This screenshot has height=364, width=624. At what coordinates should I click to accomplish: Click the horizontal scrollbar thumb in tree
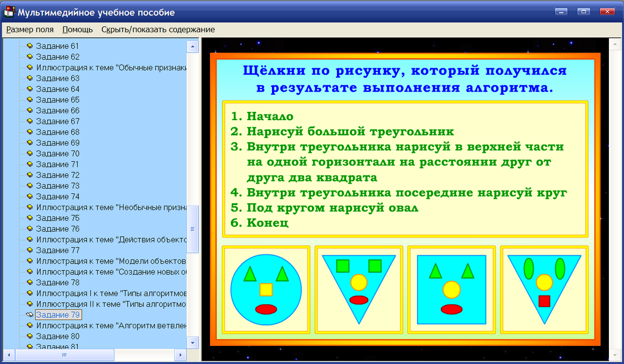coord(64,355)
